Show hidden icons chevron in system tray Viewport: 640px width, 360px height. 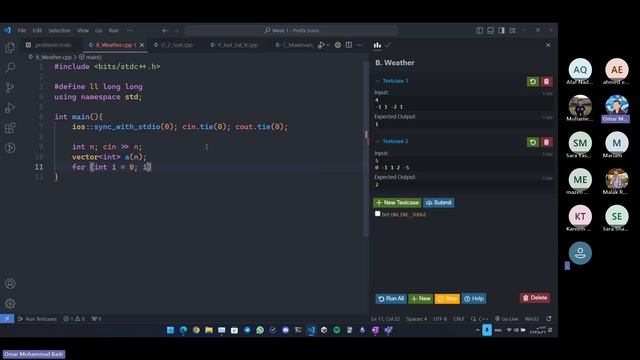coord(477,330)
